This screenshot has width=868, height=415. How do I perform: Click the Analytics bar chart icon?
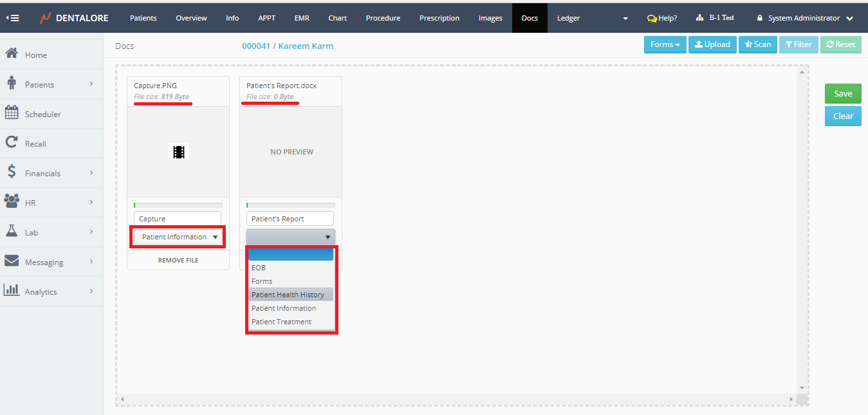click(11, 291)
